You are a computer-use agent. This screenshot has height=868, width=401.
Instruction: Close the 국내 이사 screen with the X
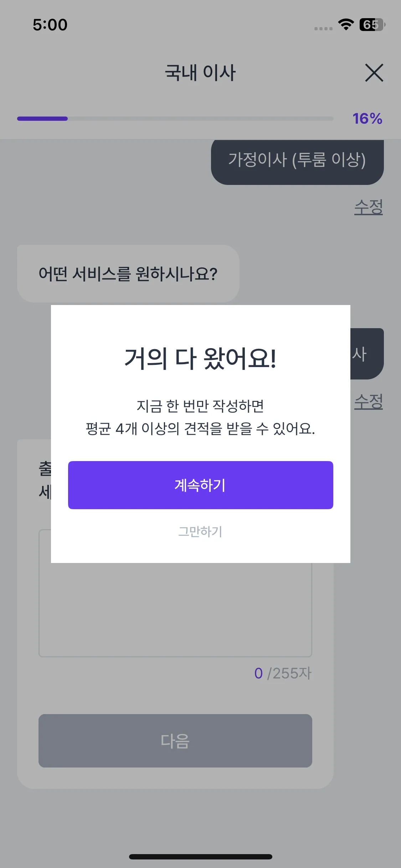coord(374,73)
